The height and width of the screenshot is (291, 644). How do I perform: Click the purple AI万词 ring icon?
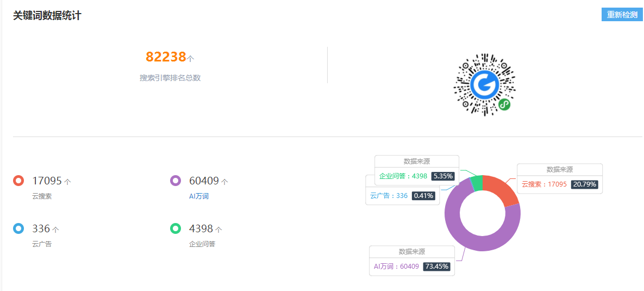point(176,181)
